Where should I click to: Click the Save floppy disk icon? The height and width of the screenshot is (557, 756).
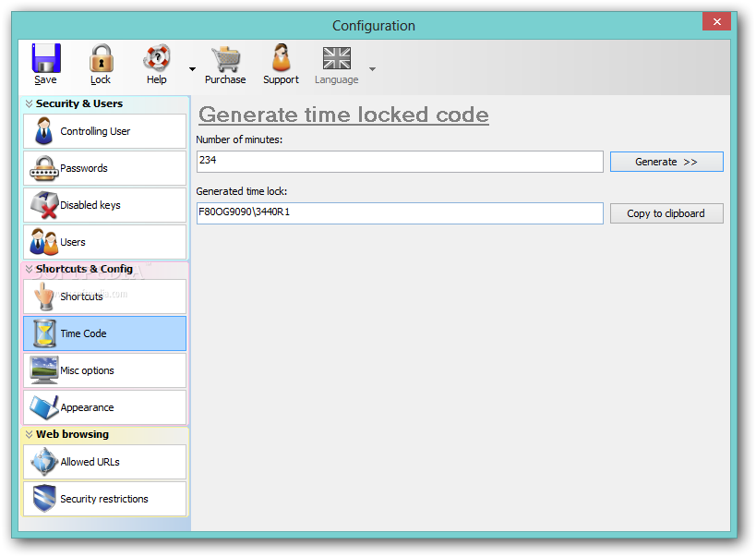[45, 59]
